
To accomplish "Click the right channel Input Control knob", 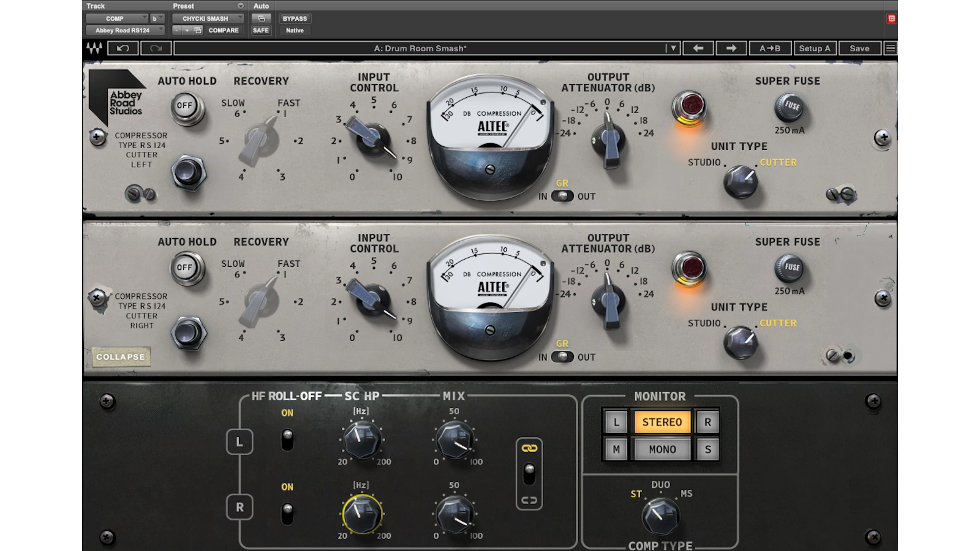I will pyautogui.click(x=372, y=298).
